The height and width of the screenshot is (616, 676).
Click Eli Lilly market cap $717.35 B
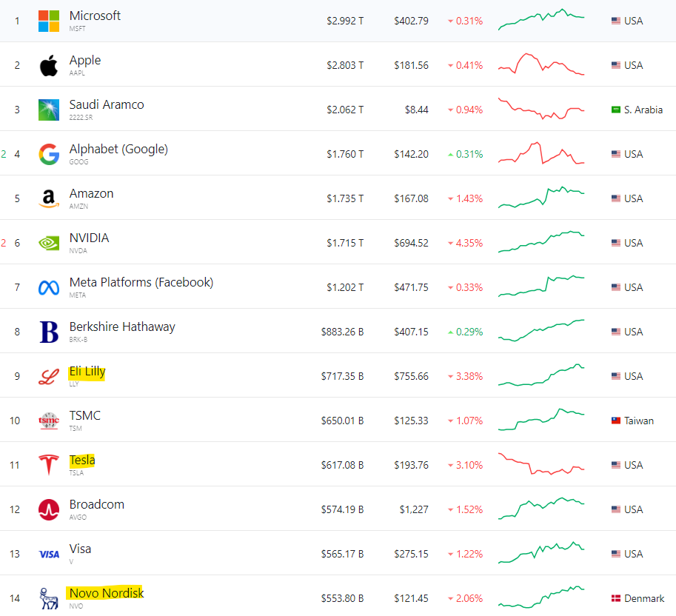click(342, 376)
